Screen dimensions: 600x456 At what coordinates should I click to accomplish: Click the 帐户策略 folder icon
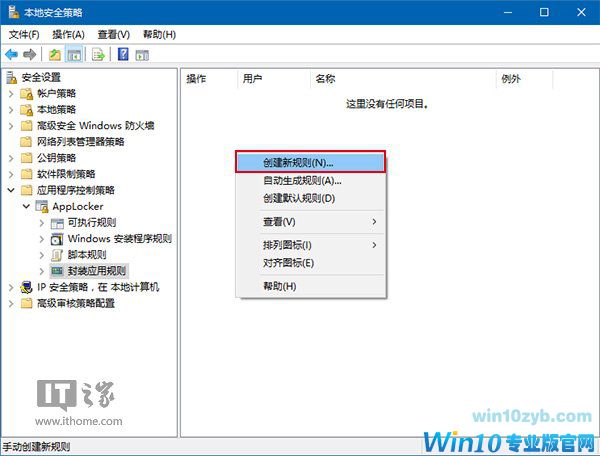pyautogui.click(x=26, y=94)
